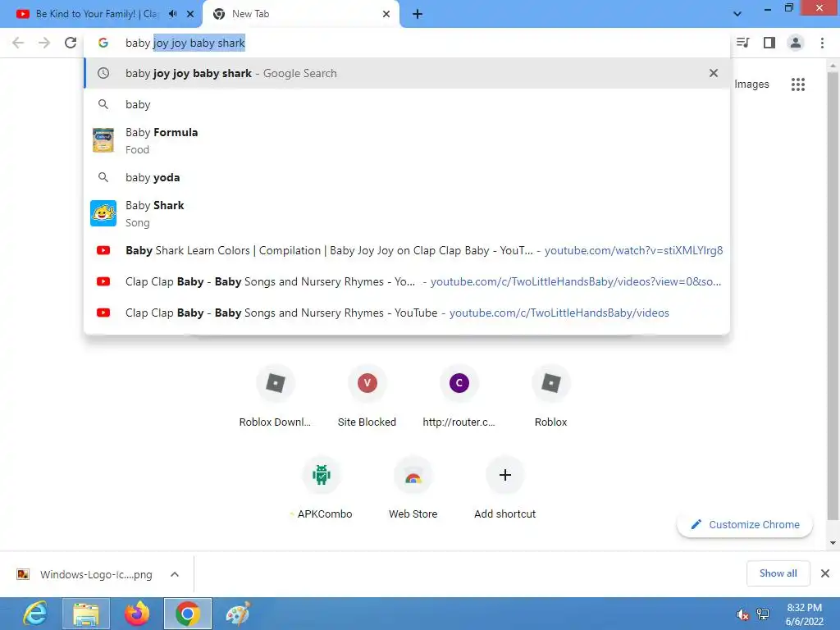Mute audio on the Be Kind to Your Family tab
840x630 pixels.
click(x=172, y=14)
